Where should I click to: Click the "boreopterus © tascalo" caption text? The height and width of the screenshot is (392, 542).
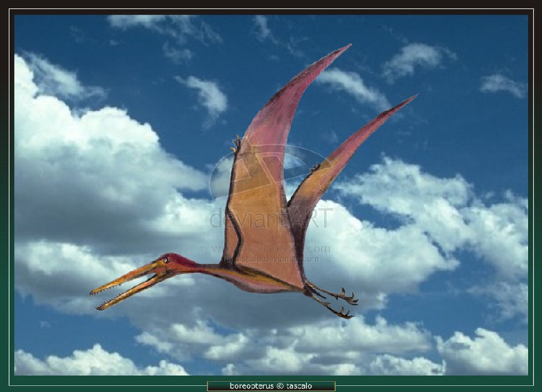tap(270, 386)
